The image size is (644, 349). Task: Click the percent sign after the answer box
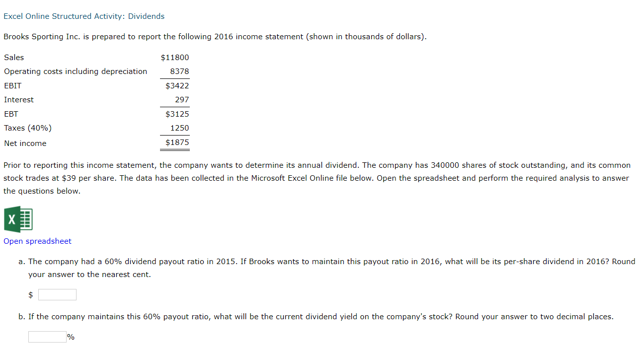[x=70, y=337]
